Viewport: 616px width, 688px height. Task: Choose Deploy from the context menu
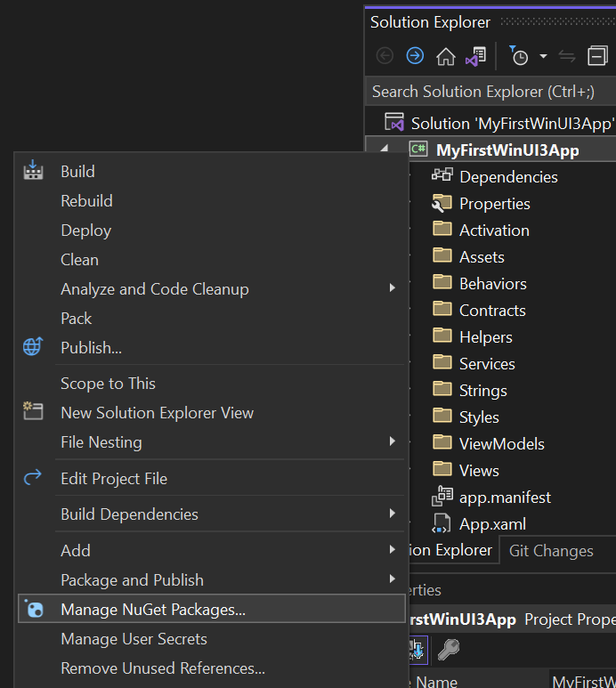(x=86, y=231)
